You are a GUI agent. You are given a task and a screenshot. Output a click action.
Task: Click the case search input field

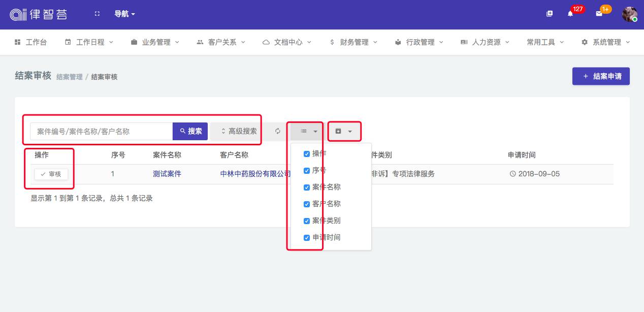102,131
